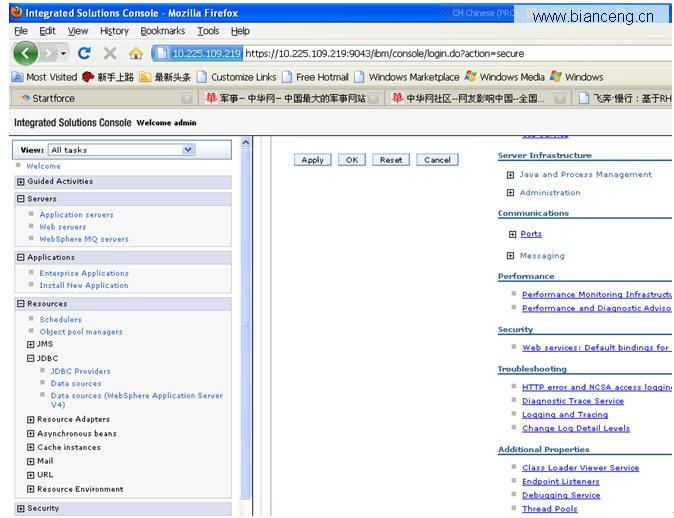The image size is (674, 518).
Task: Expand the Messaging section
Action: [510, 256]
